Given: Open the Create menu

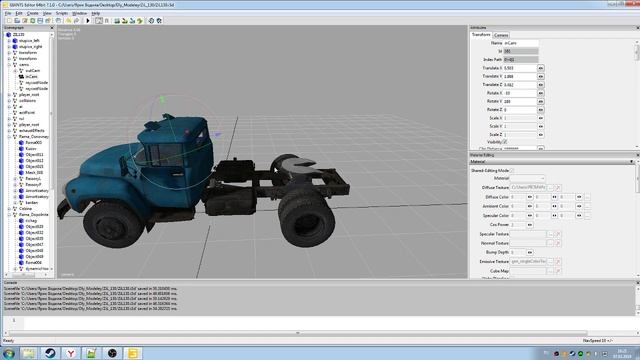Looking at the screenshot, I should point(32,13).
